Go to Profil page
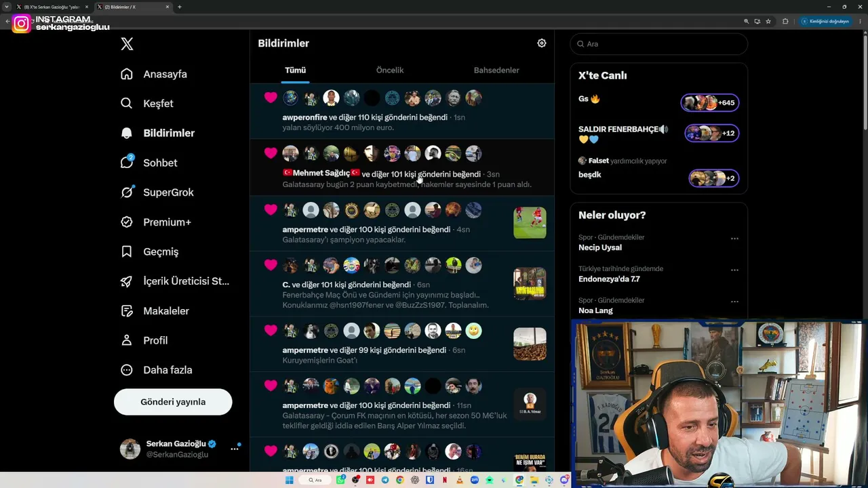This screenshot has height=488, width=868. 144,340
